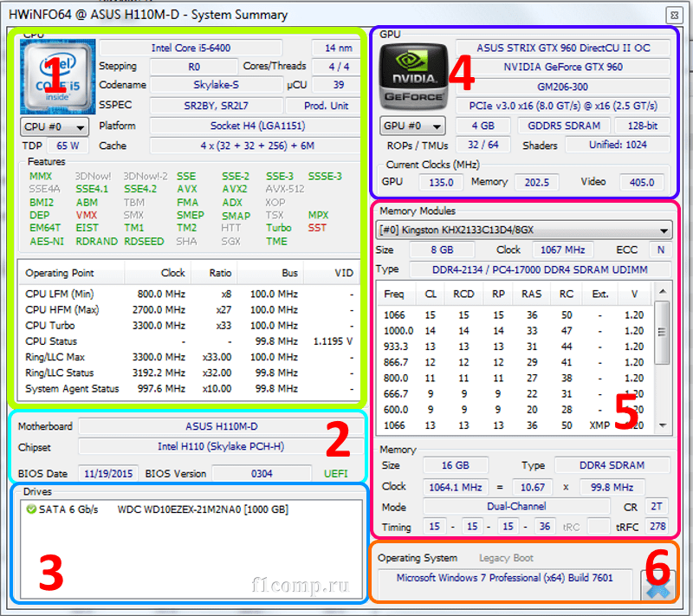Image resolution: width=693 pixels, height=616 pixels.
Task: Click the GM206-300 GPU chip field
Action: pos(563,87)
